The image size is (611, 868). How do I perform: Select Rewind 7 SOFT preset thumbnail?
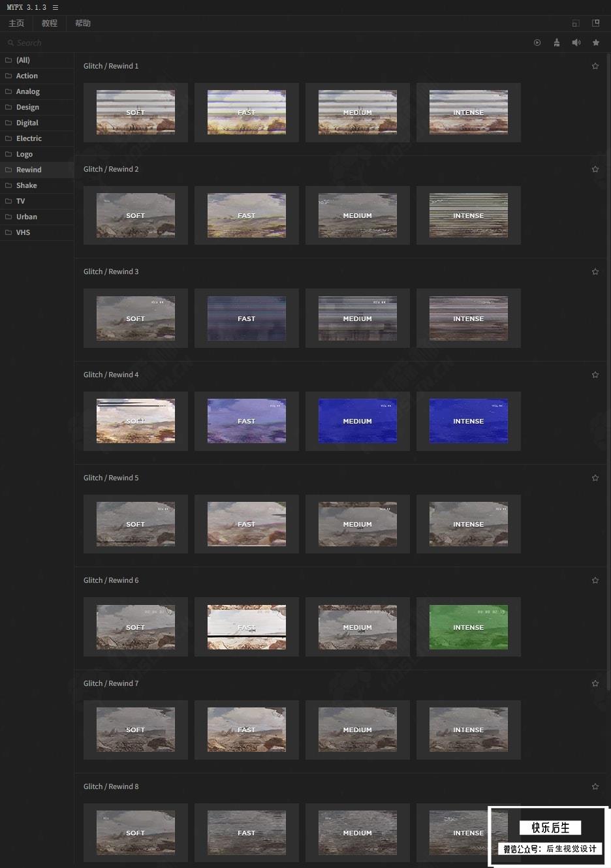click(136, 730)
